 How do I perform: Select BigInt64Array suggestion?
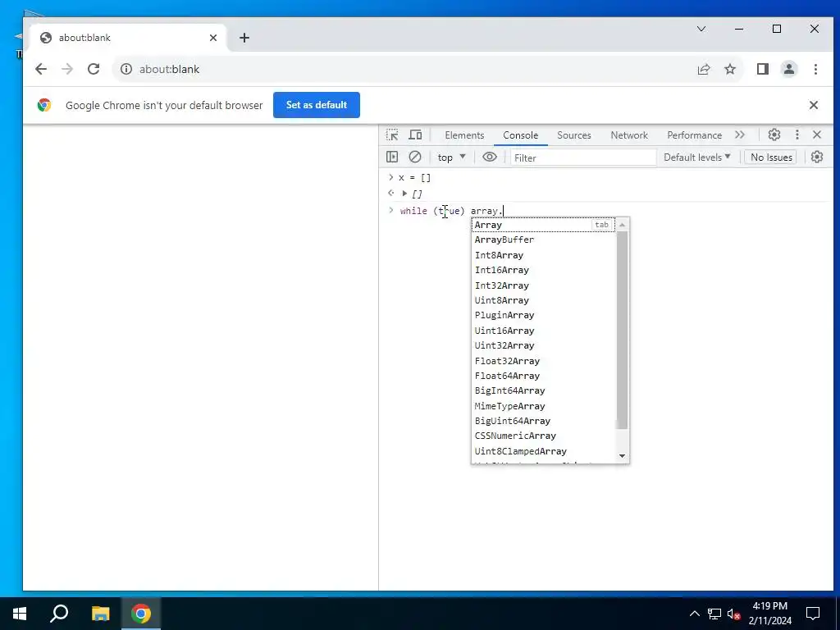[543, 391]
